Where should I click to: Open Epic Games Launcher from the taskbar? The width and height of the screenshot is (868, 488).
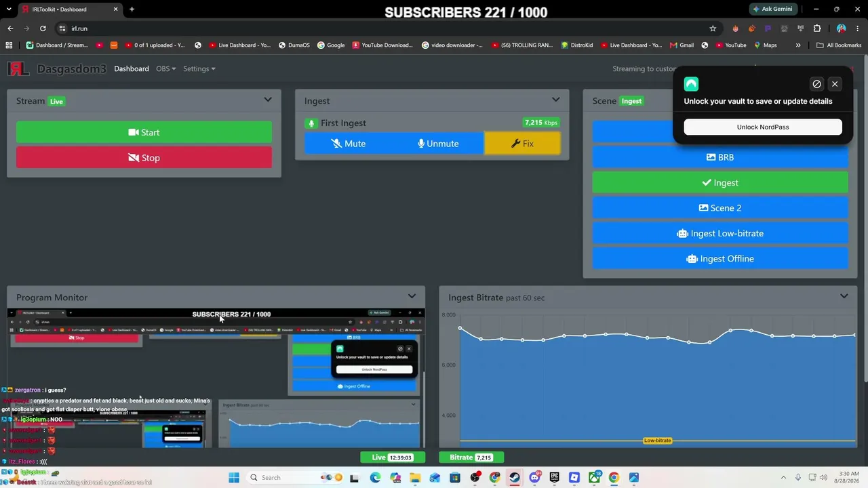point(554,478)
